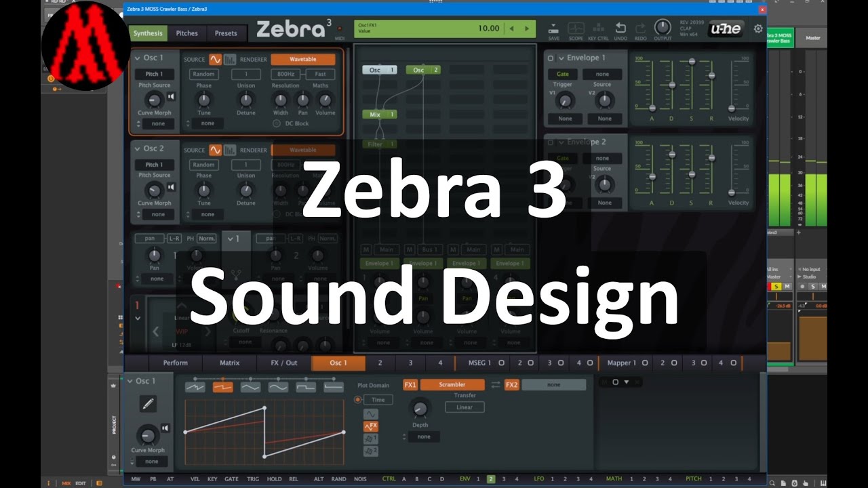The image size is (868, 488).
Task: Choose the third curve shape thumbnail
Action: click(x=250, y=387)
